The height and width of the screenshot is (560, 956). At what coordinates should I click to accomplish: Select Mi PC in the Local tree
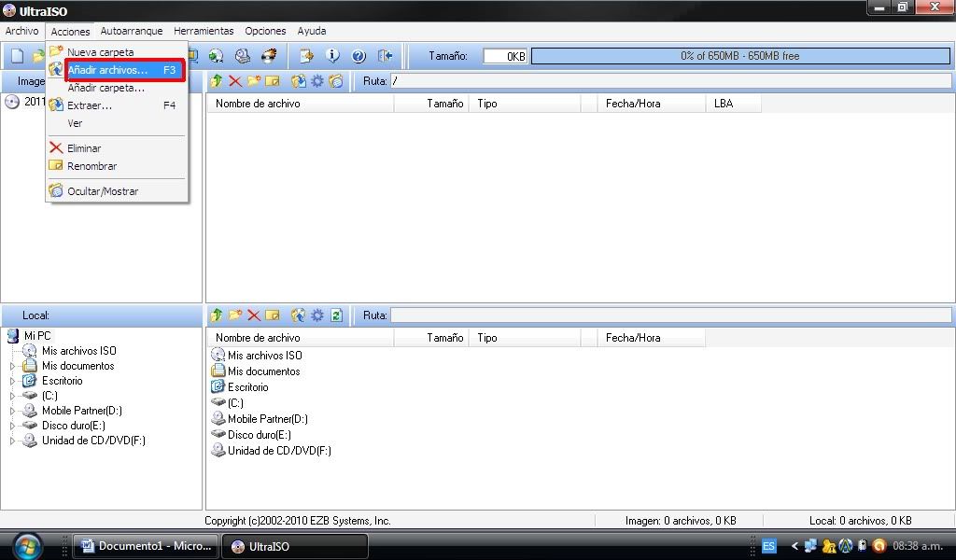tap(37, 336)
